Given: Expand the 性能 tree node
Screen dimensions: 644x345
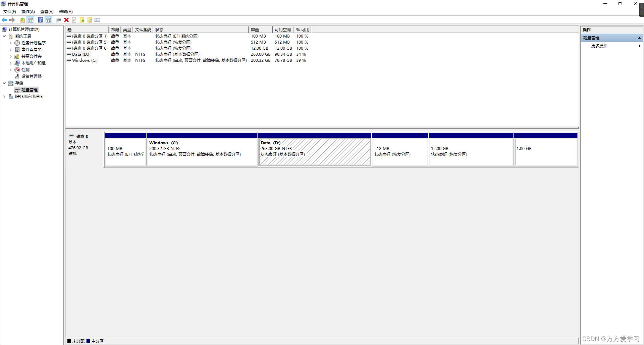Looking at the screenshot, I should (10, 70).
